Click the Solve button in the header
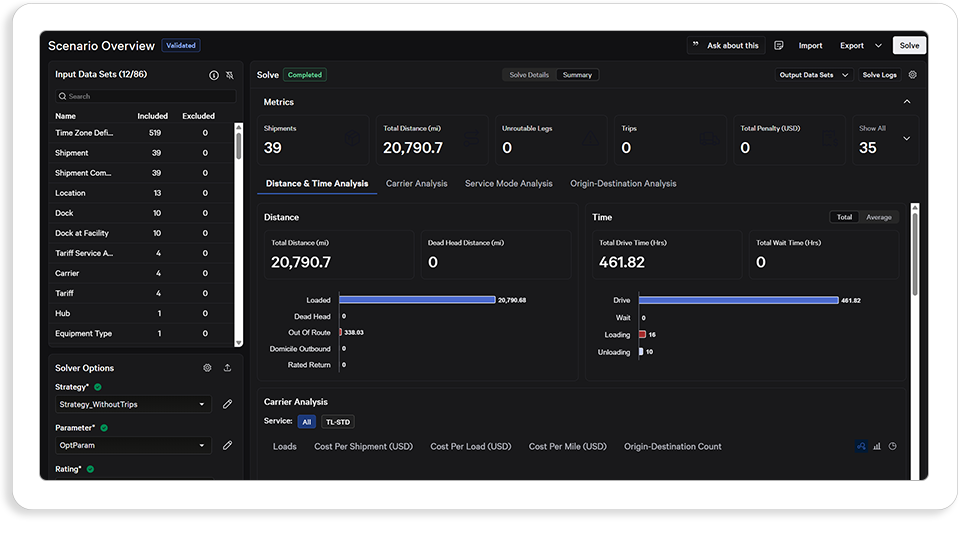The height and width of the screenshot is (540, 960). 909,45
